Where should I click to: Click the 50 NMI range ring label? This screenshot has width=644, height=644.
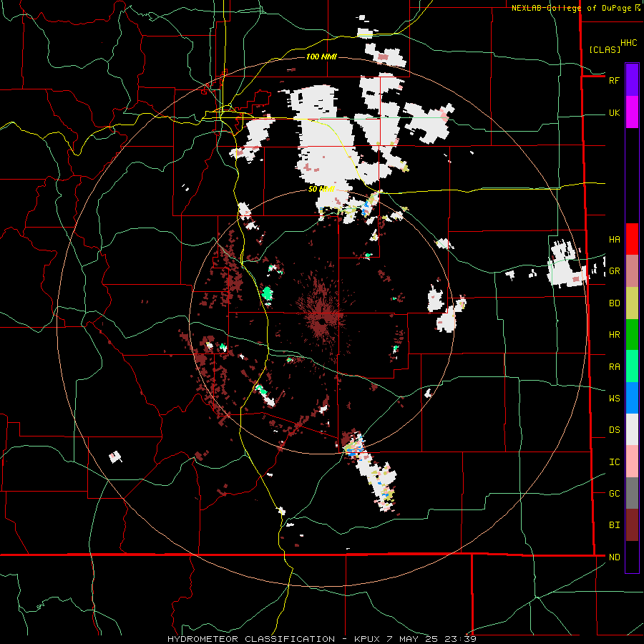321,189
